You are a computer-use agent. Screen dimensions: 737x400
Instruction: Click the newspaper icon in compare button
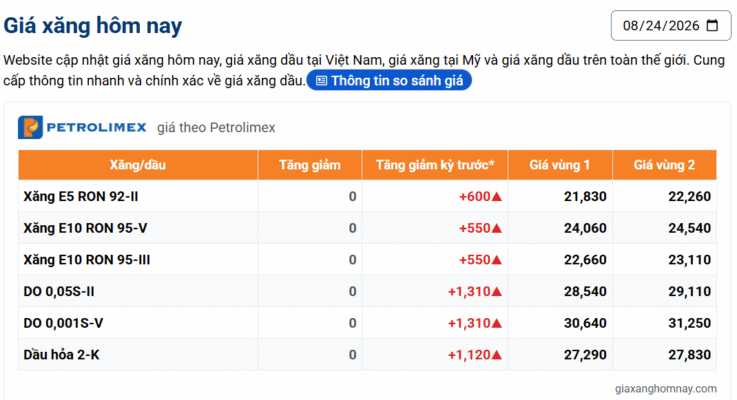point(321,81)
